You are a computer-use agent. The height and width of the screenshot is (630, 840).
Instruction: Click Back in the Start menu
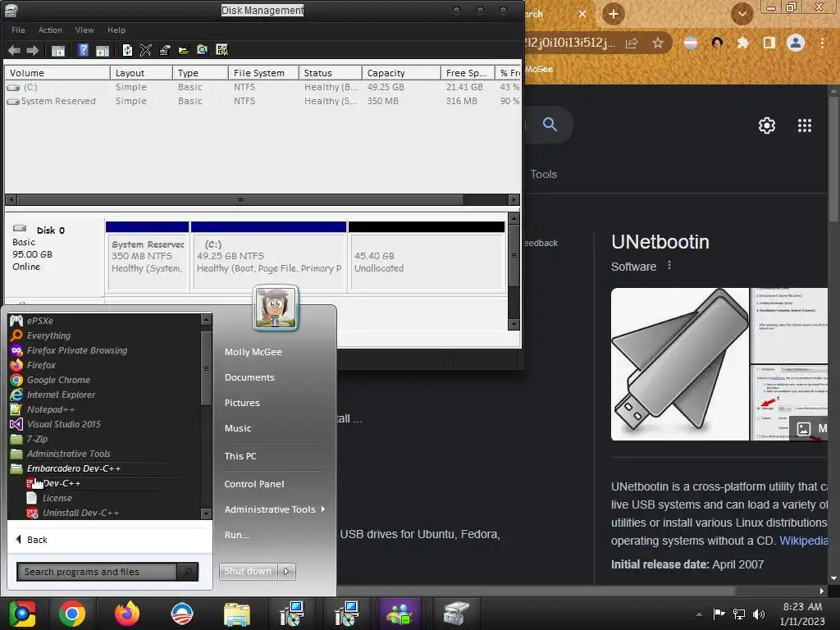point(32,540)
